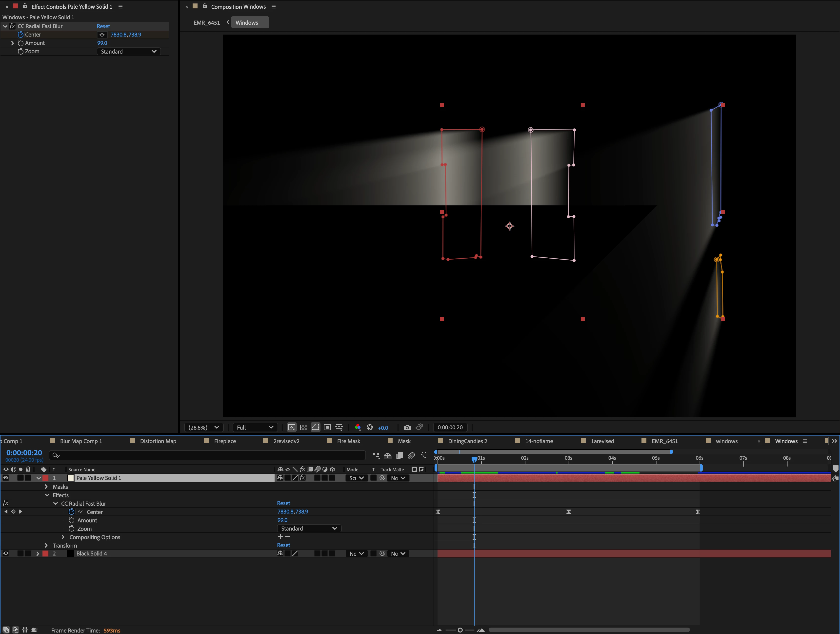
Task: Switch to the Fireplace timeline tab
Action: [x=225, y=441]
